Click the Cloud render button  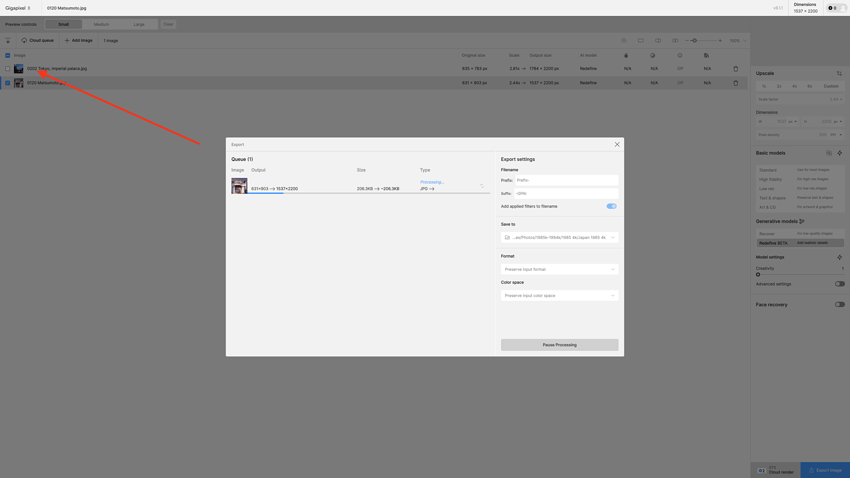[x=776, y=470]
